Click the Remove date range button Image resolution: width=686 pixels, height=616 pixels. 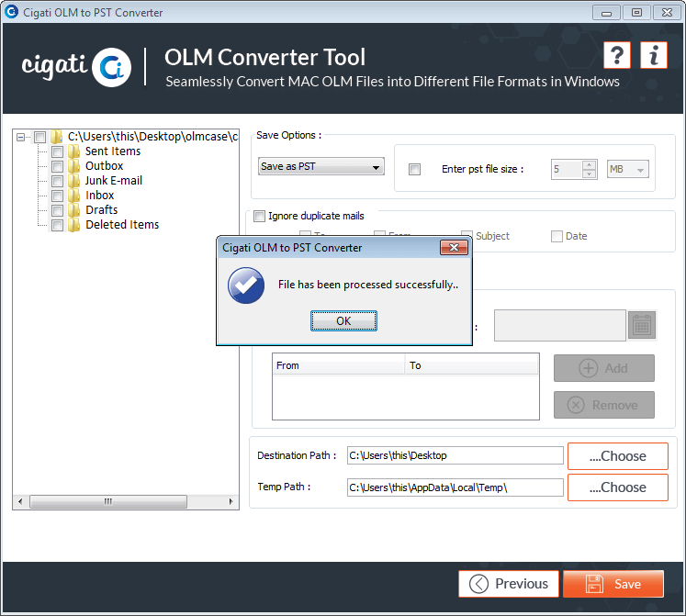pyautogui.click(x=604, y=405)
